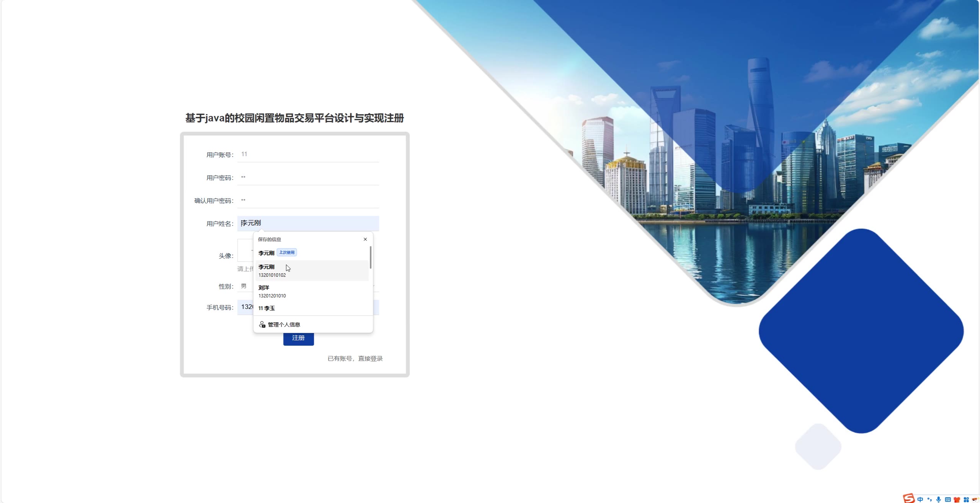Toggle Chinese punctuation mode in IME bar
980x503 pixels.
[x=929, y=499]
